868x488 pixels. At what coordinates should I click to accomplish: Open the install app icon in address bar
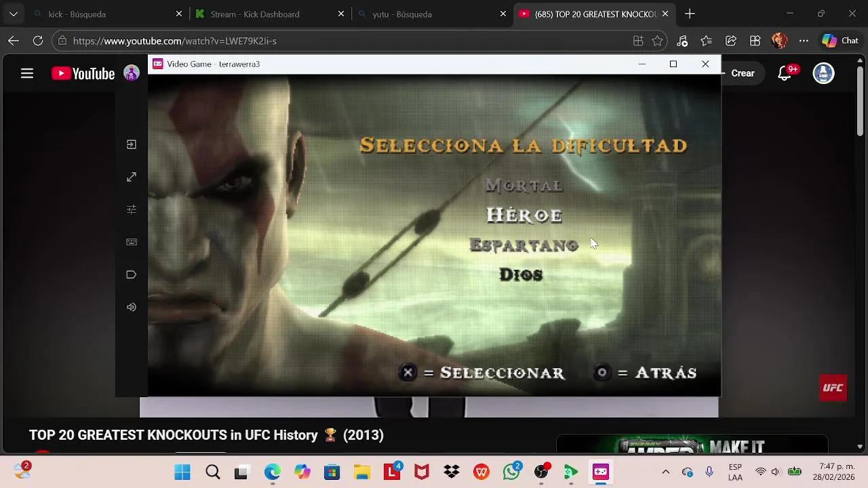tap(638, 41)
